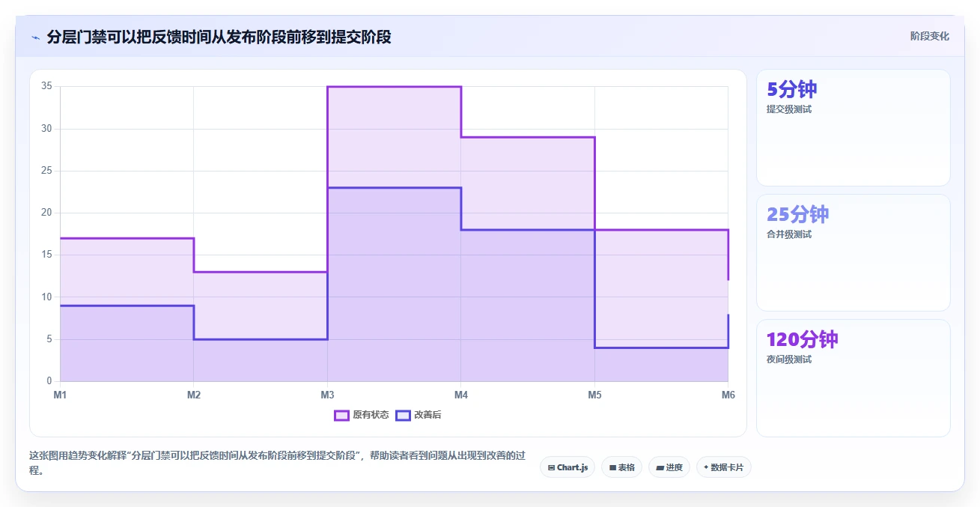Click the sparkle icon in 数据卡片 tag
Image resolution: width=980 pixels, height=507 pixels.
point(707,467)
